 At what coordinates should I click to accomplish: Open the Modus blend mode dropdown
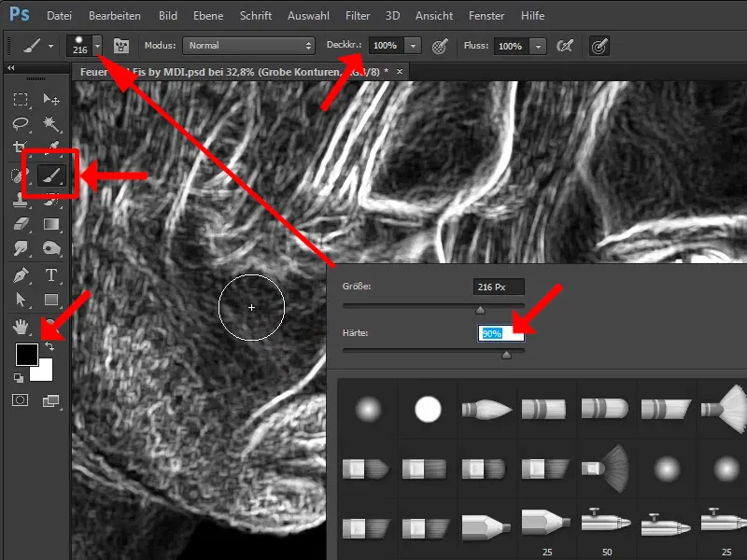[x=248, y=46]
